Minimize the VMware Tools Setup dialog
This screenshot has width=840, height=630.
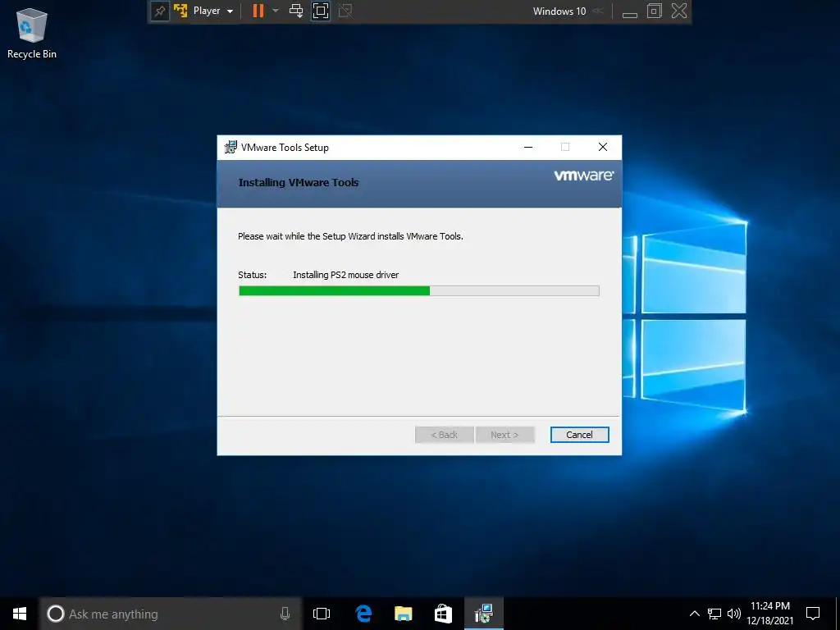pos(528,148)
